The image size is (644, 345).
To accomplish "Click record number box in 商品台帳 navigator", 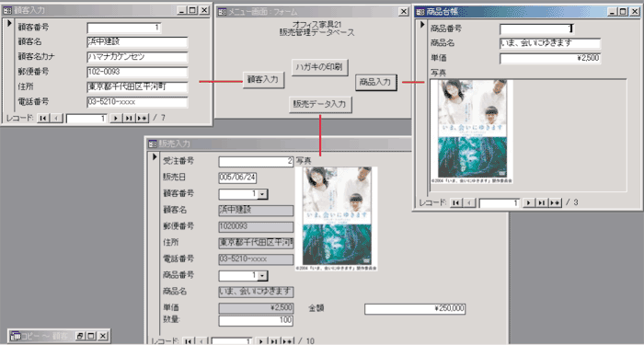I will pyautogui.click(x=500, y=202).
